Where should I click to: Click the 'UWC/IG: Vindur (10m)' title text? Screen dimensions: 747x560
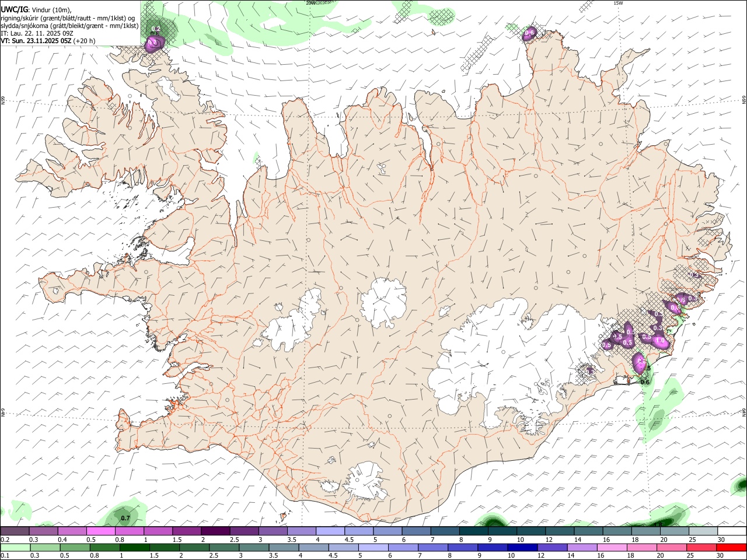(x=37, y=10)
